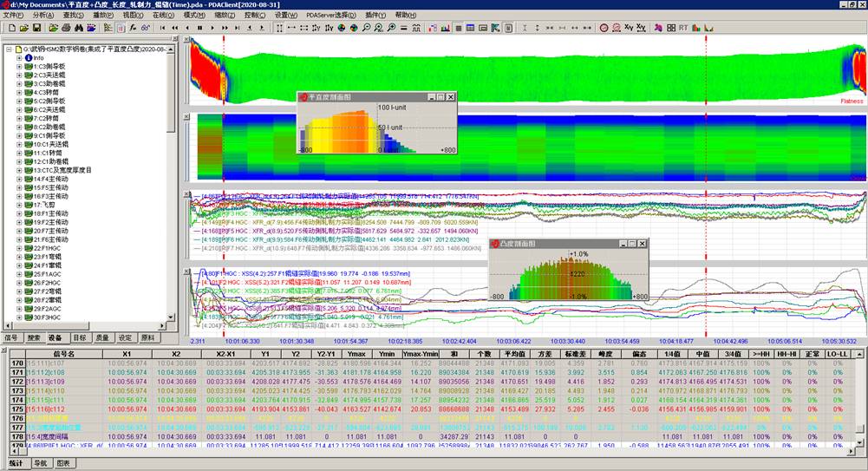The image size is (868, 471).
Task: Expand the 14:F4主传动 tree node
Action: coord(19,180)
